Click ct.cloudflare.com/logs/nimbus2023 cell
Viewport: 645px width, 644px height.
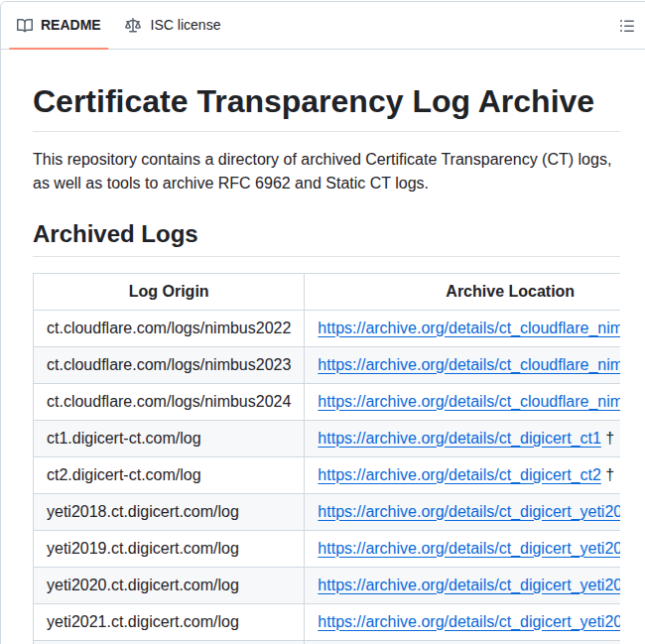tap(169, 365)
